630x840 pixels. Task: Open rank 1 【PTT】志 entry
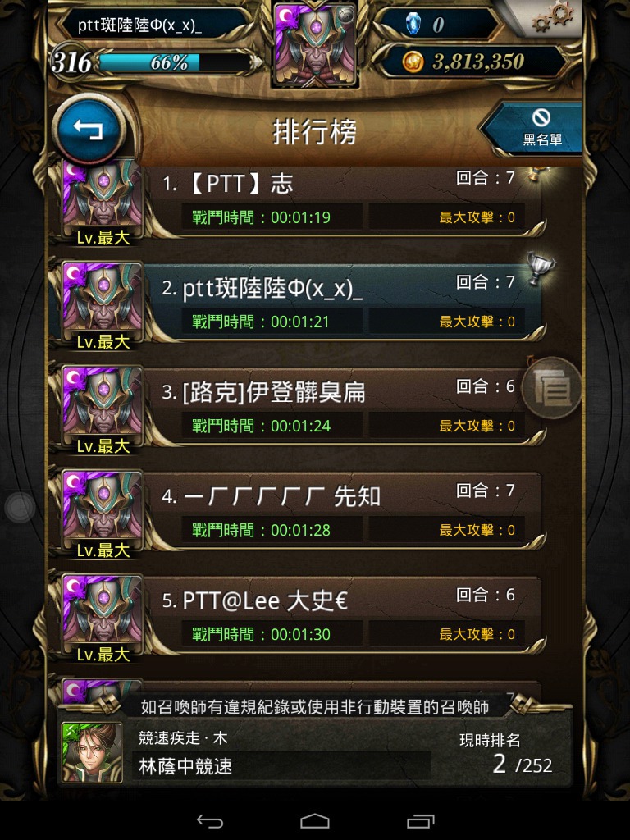click(300, 202)
